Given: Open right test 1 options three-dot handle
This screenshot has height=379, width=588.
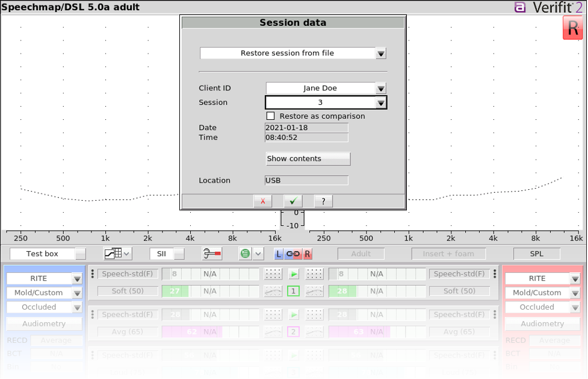Looking at the screenshot, I should [x=495, y=274].
